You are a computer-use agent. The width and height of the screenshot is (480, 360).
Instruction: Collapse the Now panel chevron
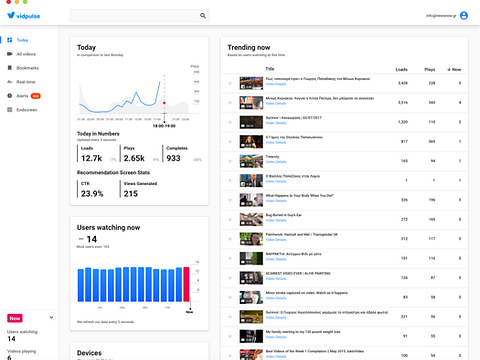(51, 318)
